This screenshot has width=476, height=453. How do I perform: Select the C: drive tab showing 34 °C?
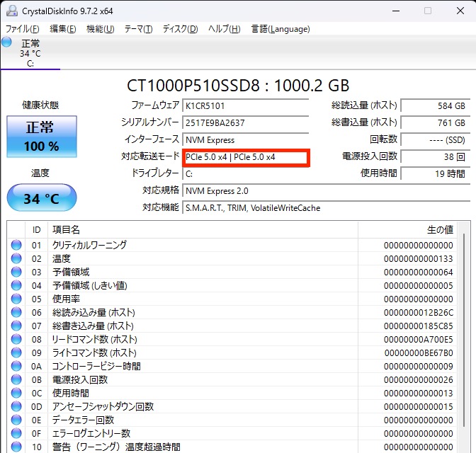pos(30,53)
